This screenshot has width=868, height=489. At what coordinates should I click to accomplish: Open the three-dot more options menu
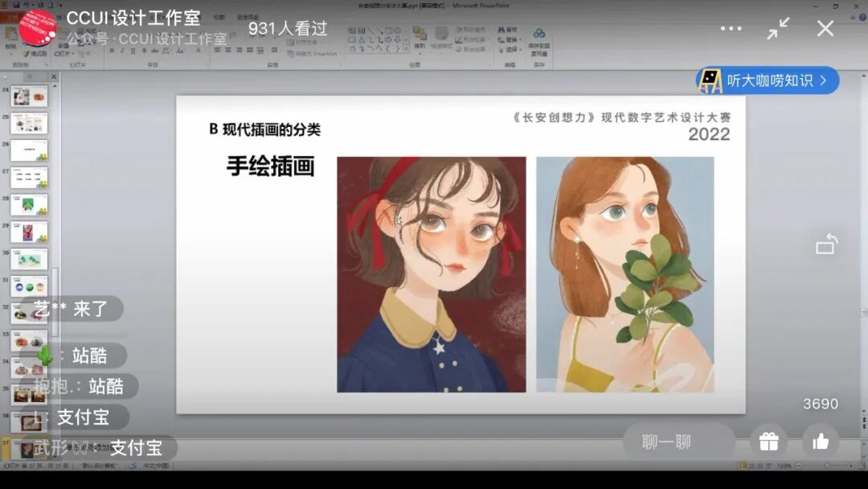coord(731,28)
